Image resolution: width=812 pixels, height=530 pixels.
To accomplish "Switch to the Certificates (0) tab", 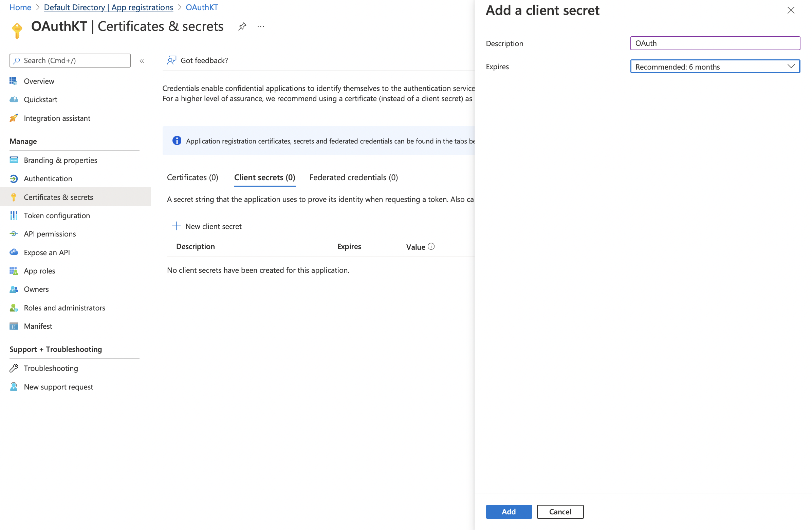I will click(x=192, y=177).
